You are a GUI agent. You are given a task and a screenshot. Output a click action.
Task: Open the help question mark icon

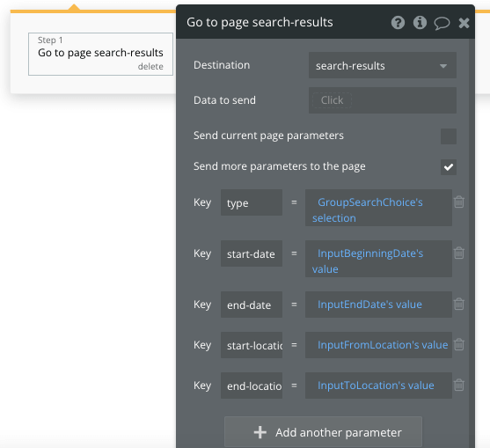pos(398,23)
